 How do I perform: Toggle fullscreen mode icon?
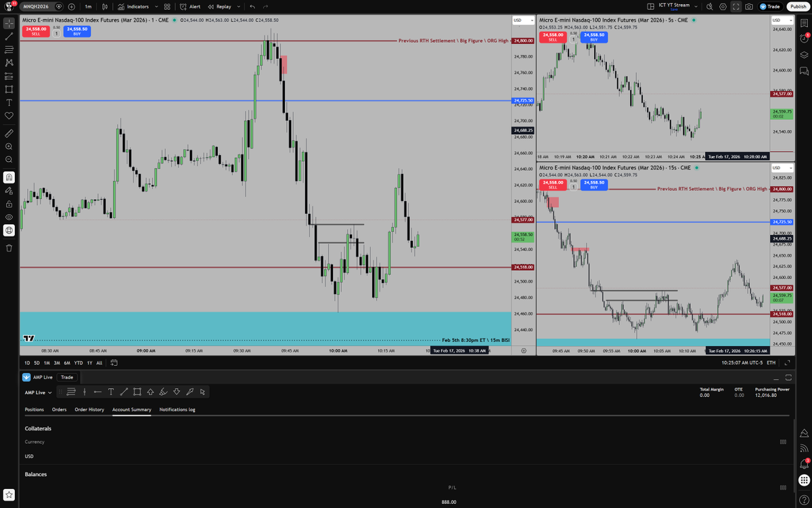tap(736, 6)
